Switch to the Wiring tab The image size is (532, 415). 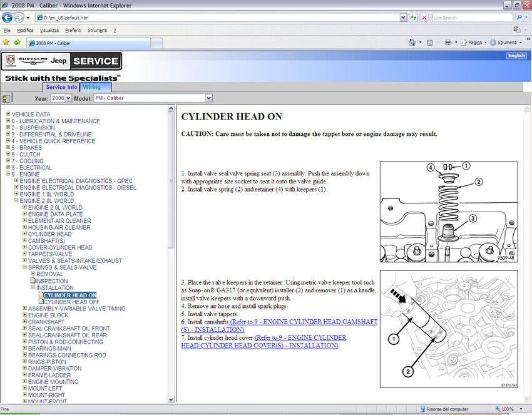(95, 87)
